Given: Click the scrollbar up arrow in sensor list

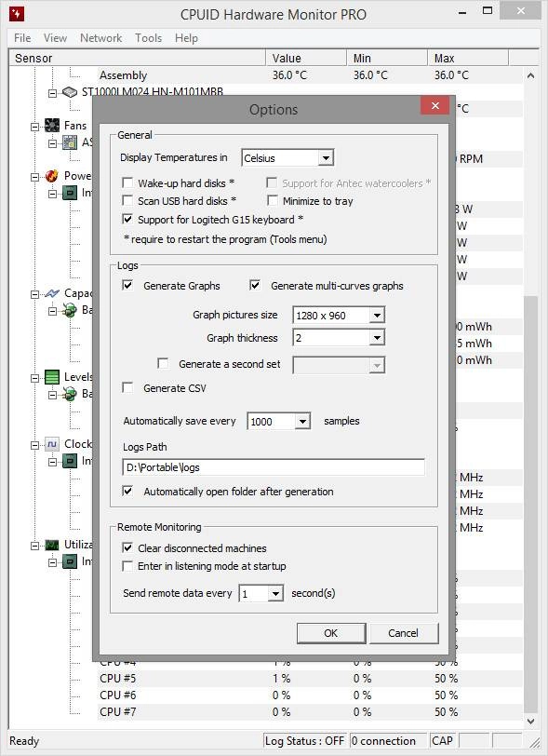Looking at the screenshot, I should [x=530, y=75].
